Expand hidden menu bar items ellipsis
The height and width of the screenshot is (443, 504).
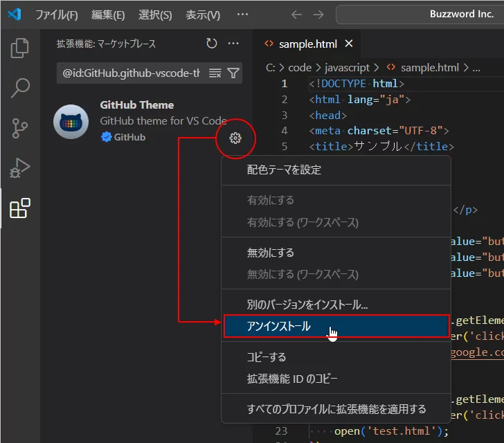coord(242,15)
